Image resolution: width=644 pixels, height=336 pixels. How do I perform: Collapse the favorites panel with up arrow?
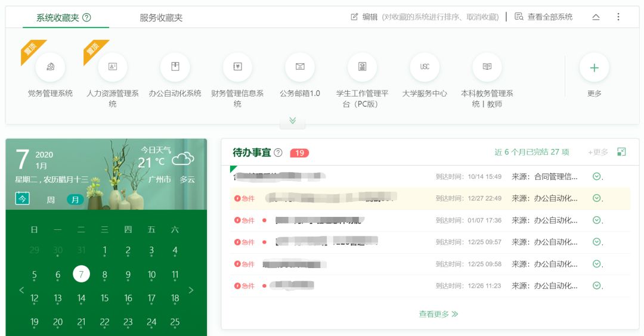(x=596, y=17)
